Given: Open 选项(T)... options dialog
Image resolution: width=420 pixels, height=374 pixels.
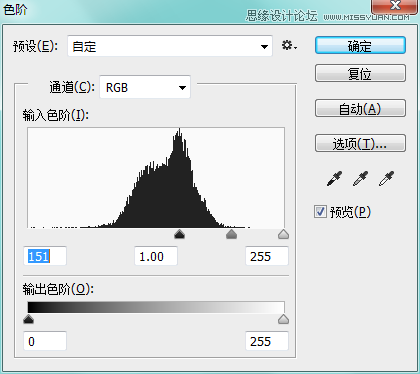Looking at the screenshot, I should tap(360, 143).
